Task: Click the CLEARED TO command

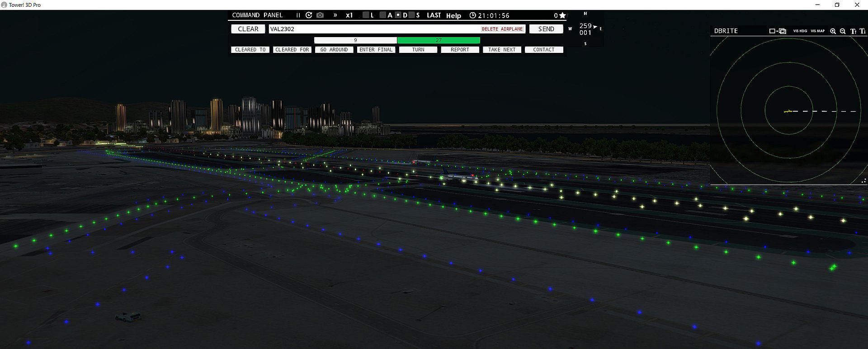Action: coord(250,50)
